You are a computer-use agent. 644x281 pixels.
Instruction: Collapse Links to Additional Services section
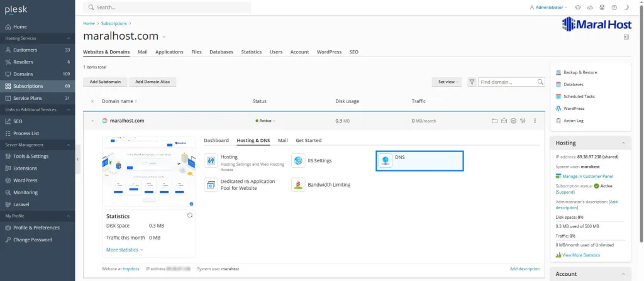click(68, 109)
